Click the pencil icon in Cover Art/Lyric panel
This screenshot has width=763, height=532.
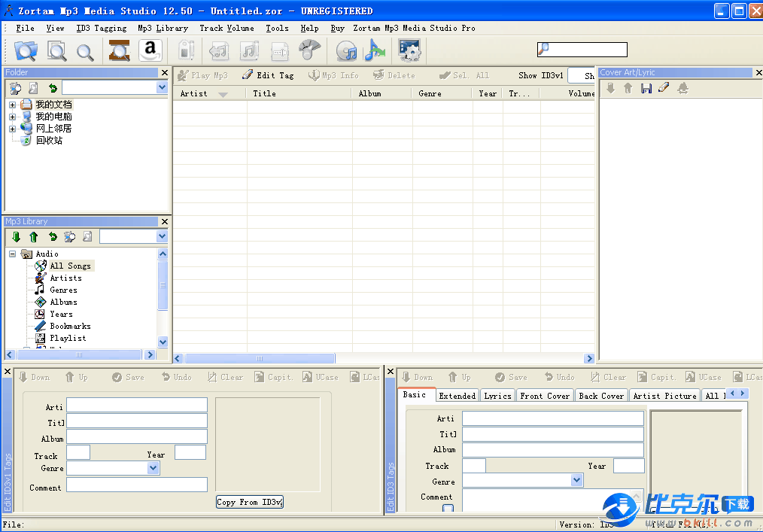point(664,88)
